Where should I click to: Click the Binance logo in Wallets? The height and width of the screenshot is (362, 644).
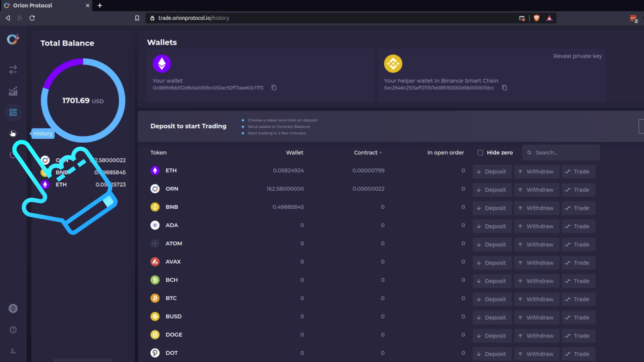[x=393, y=64]
